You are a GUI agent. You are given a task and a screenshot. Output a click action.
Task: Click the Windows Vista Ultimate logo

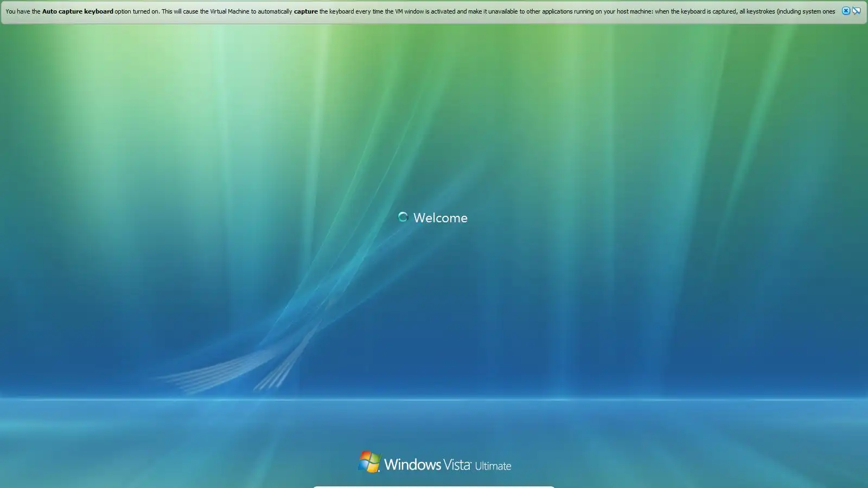click(x=435, y=463)
